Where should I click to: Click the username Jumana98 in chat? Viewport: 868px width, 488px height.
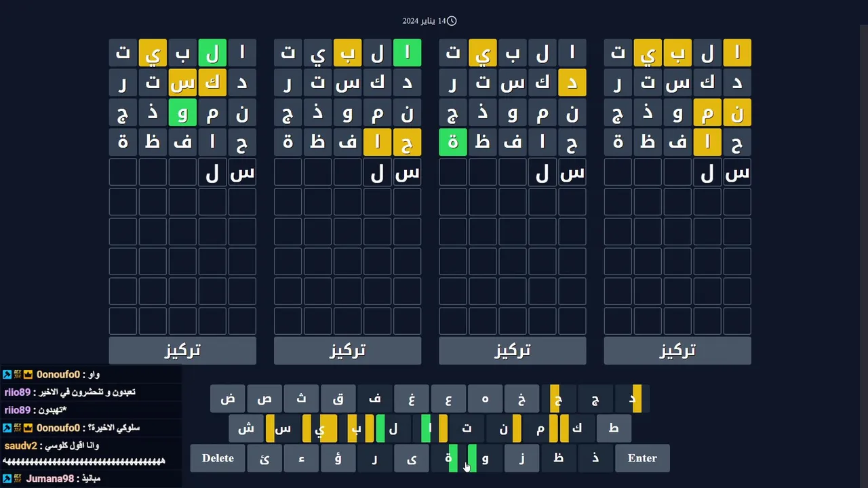pyautogui.click(x=50, y=479)
